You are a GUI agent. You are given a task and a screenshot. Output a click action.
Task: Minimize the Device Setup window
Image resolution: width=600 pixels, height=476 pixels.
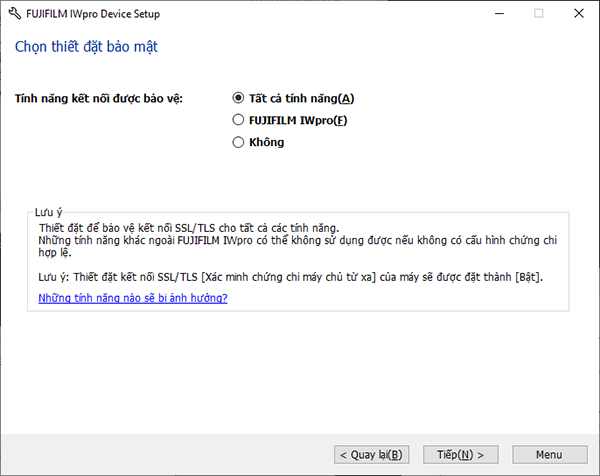[x=499, y=13]
